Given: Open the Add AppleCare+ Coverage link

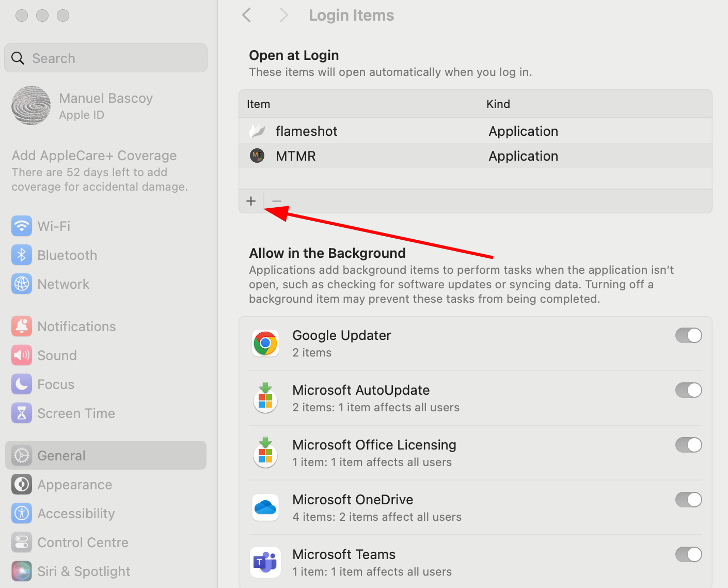Looking at the screenshot, I should click(94, 156).
